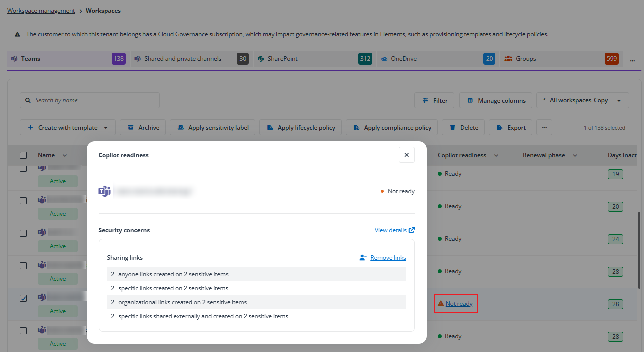Close the Copilot readiness dialog
The width and height of the screenshot is (644, 352).
pyautogui.click(x=406, y=155)
